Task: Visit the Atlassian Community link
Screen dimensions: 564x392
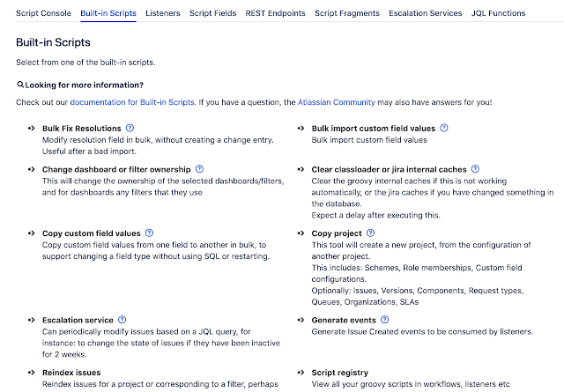Action: 336,102
